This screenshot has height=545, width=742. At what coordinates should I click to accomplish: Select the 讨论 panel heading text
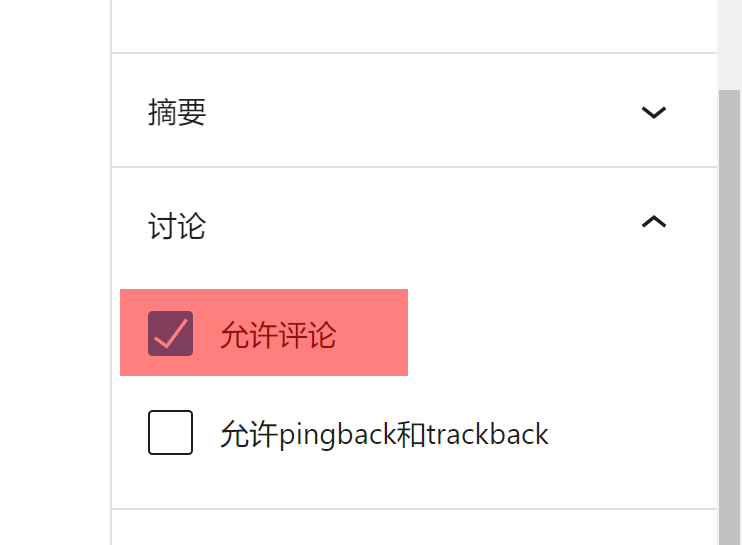click(x=177, y=227)
